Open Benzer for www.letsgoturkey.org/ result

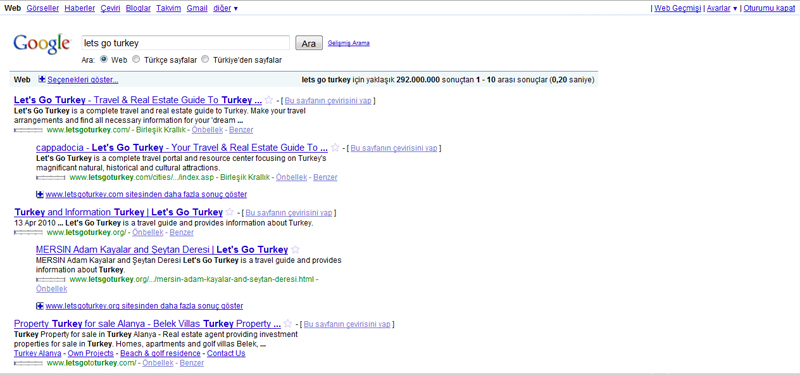tap(182, 232)
